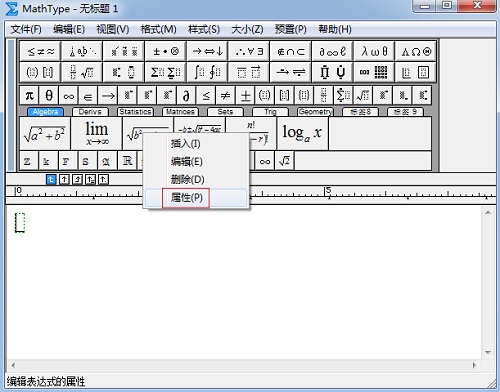
Task: Open the summation templates palette
Action: (166, 72)
